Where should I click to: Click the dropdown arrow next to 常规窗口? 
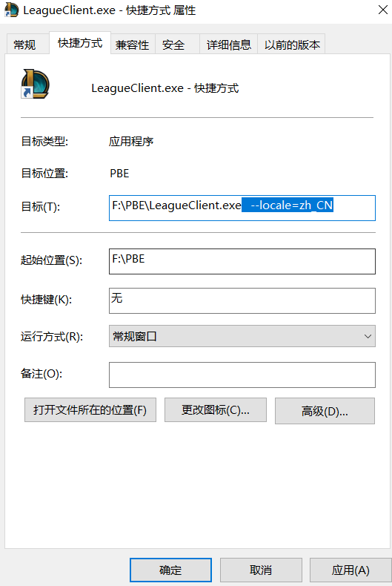pyautogui.click(x=368, y=336)
